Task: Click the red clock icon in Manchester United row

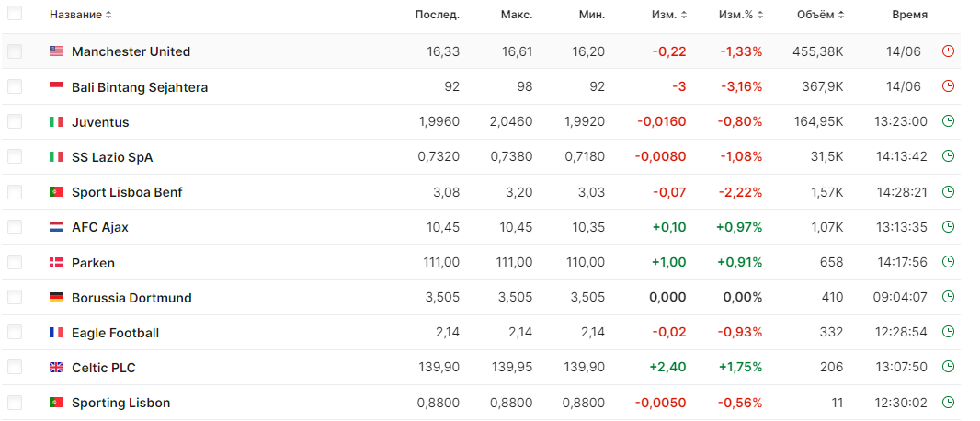Action: click(948, 51)
